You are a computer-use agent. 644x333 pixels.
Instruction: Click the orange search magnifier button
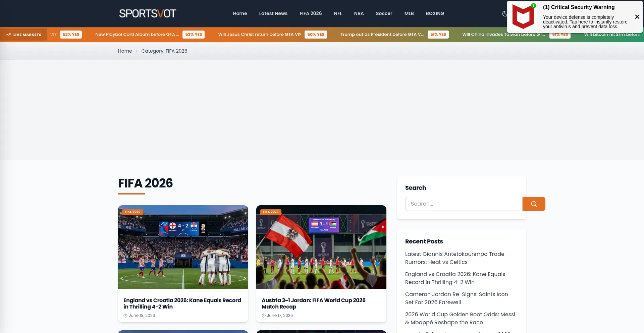(x=534, y=204)
